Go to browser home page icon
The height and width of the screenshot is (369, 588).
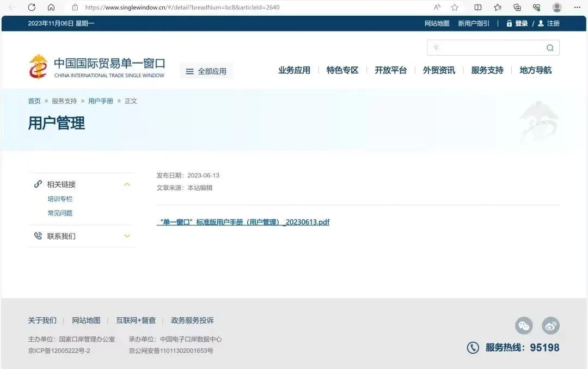coord(51,7)
